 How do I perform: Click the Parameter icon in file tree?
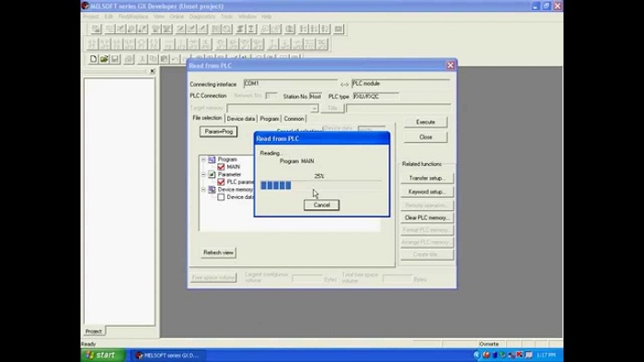(212, 174)
